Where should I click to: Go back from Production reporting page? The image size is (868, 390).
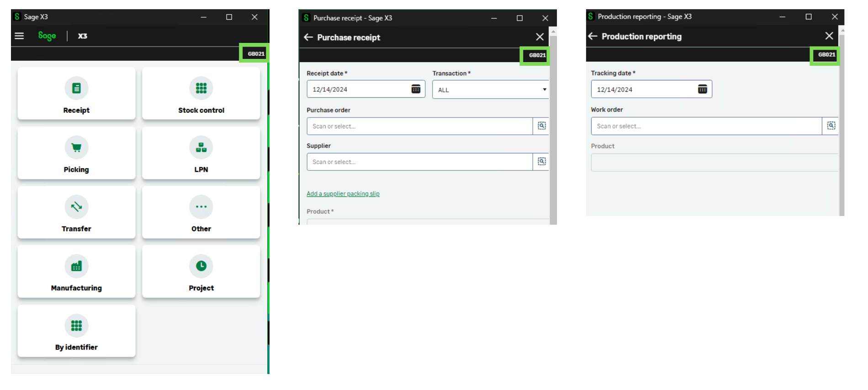pos(593,36)
